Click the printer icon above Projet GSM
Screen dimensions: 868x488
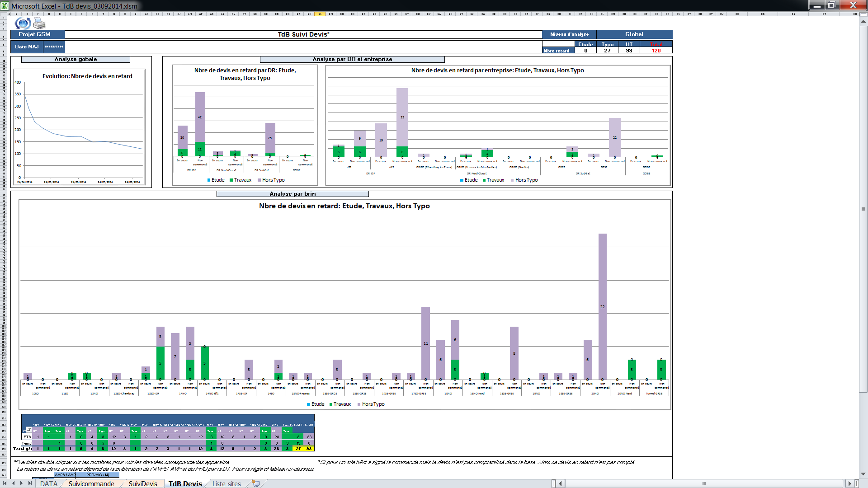click(x=39, y=23)
